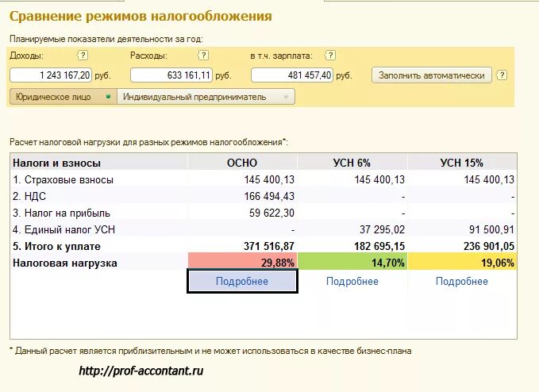Image resolution: width=539 pixels, height=392 pixels.
Task: Open Подробнее link under УСН 15%
Action: click(462, 282)
